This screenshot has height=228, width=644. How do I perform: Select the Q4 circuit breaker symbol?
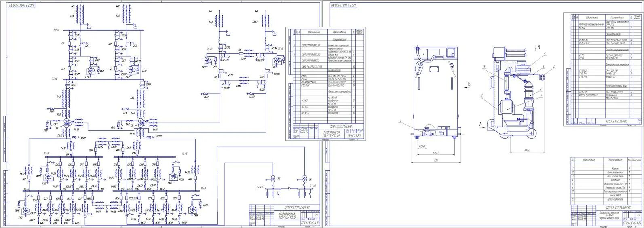[116, 68]
